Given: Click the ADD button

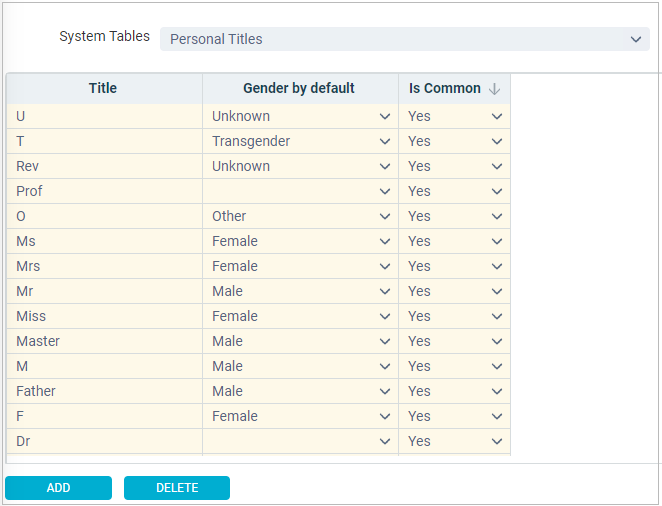Looking at the screenshot, I should click(58, 488).
